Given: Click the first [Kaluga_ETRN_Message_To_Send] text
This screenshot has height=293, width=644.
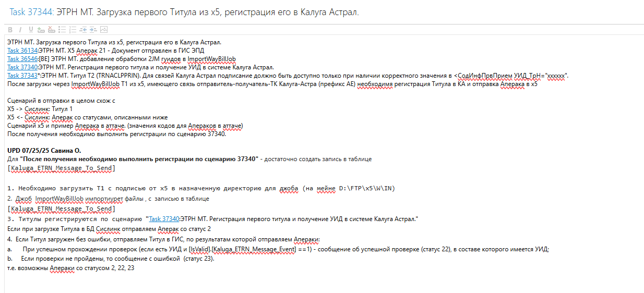Looking at the screenshot, I should click(62, 168).
